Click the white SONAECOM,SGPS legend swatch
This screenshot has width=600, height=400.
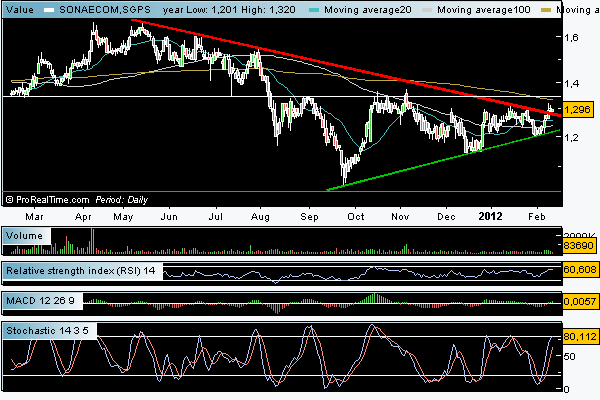[x=49, y=10]
